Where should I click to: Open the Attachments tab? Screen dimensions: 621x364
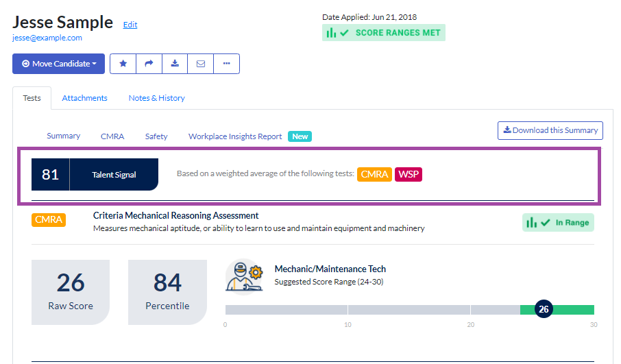(x=84, y=98)
